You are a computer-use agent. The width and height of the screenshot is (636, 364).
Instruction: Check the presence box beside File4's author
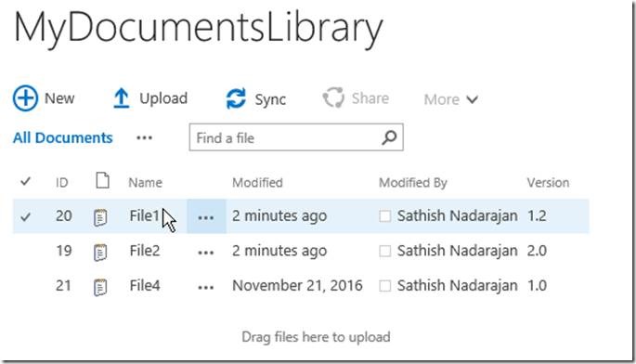point(385,286)
